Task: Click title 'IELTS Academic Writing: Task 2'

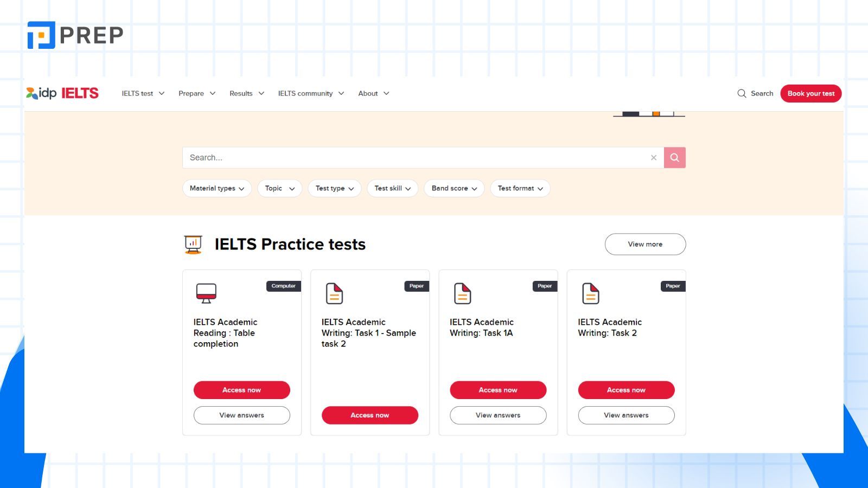Action: coord(610,328)
